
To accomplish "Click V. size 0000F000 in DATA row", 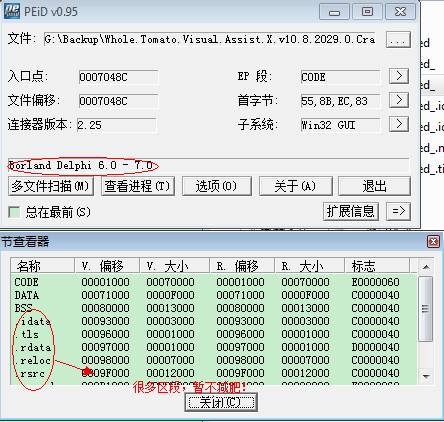I will [170, 295].
